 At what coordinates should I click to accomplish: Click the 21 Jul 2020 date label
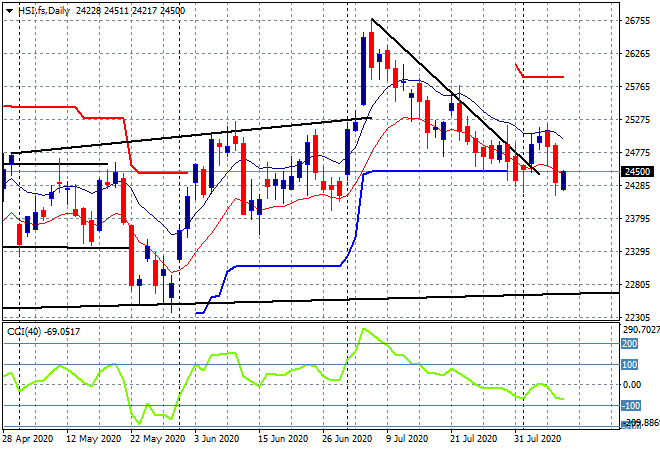click(x=474, y=439)
